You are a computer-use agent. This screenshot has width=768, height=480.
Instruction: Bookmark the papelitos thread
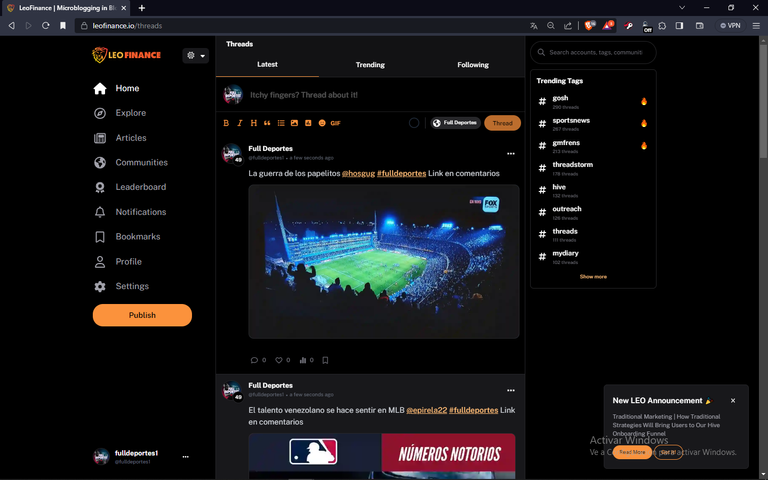pyautogui.click(x=325, y=360)
